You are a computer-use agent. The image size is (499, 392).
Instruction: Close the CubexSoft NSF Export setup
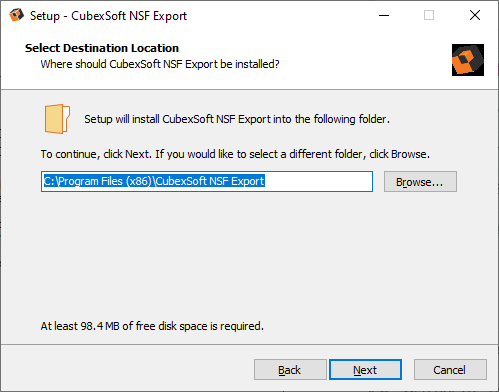(x=475, y=15)
